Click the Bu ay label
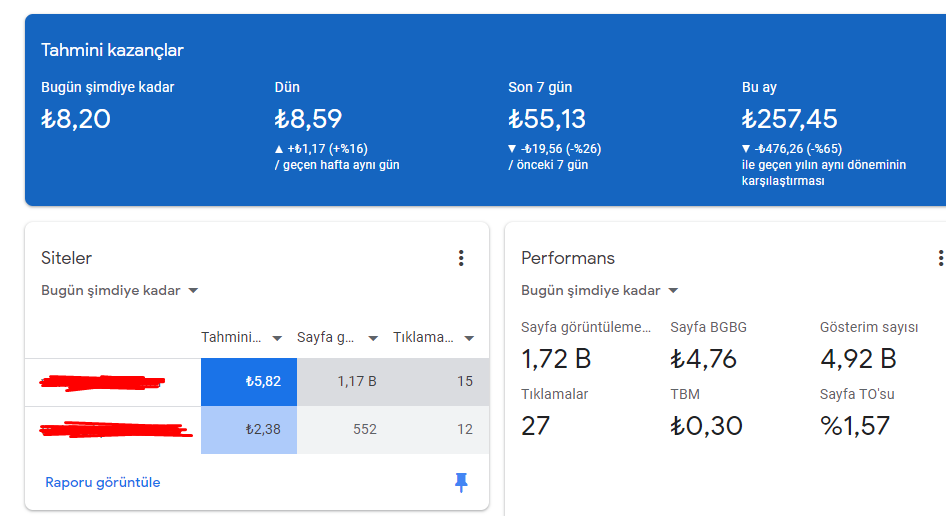Image resolution: width=946 pixels, height=516 pixels. [759, 88]
